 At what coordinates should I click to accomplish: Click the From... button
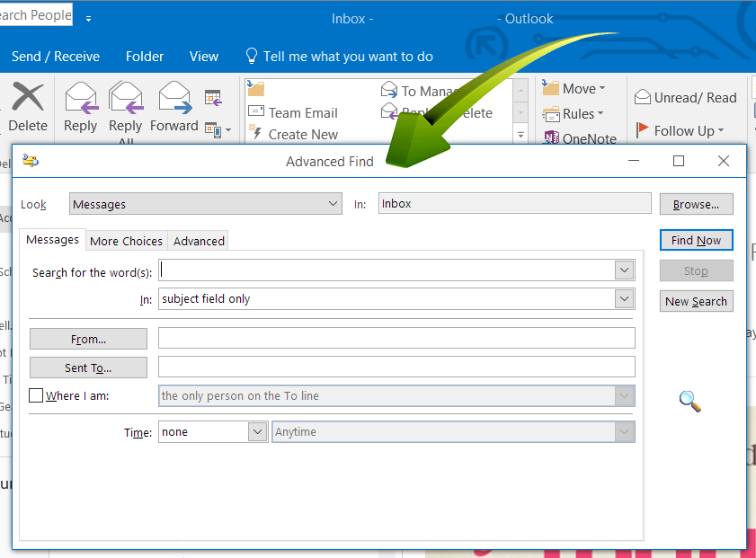[88, 339]
